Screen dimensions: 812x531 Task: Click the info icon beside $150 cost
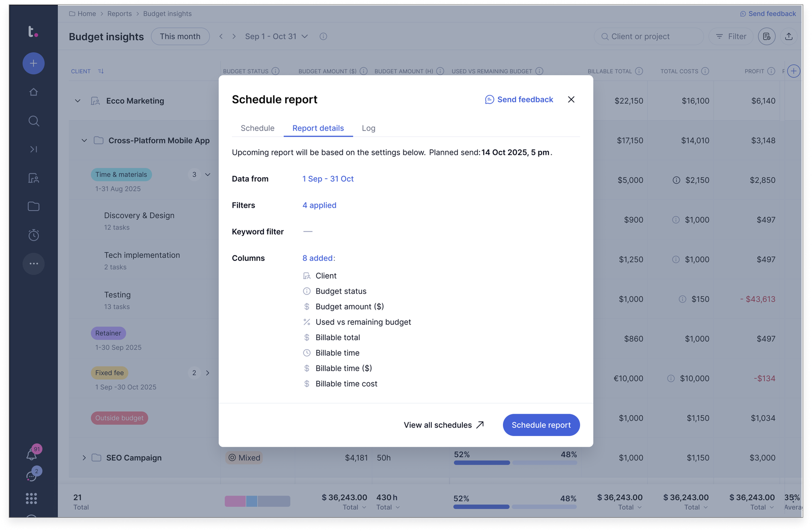point(683,300)
